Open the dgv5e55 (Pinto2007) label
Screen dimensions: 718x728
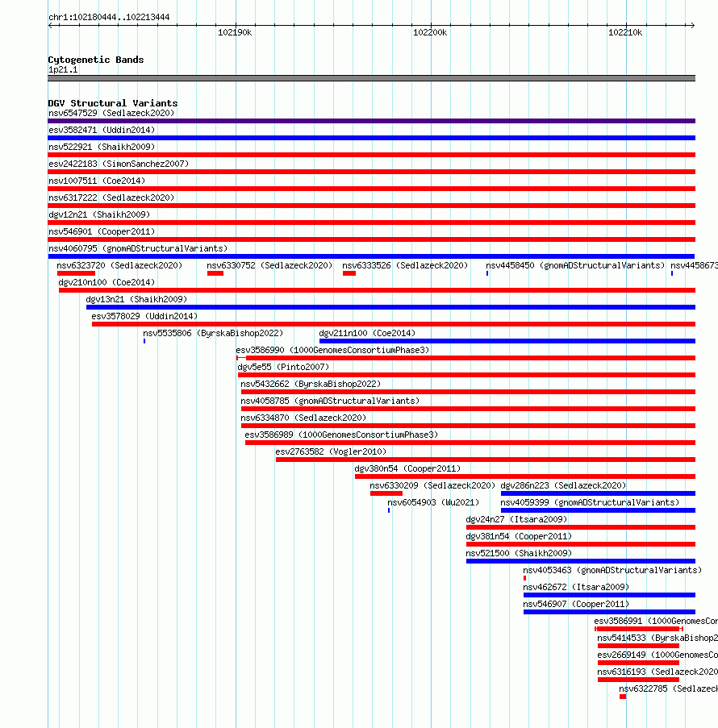(x=283, y=368)
